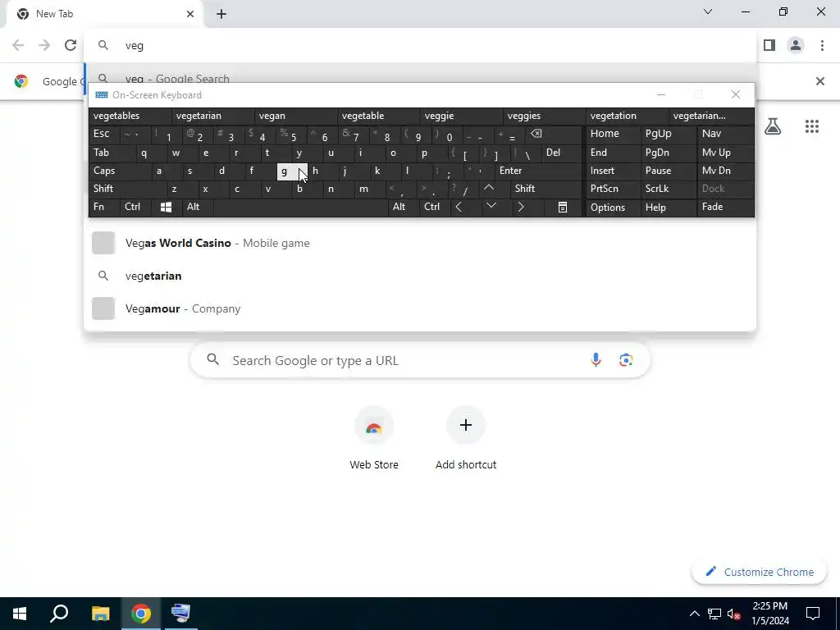Close the New Tab tab
Screen dimensions: 840x630
pos(190,14)
